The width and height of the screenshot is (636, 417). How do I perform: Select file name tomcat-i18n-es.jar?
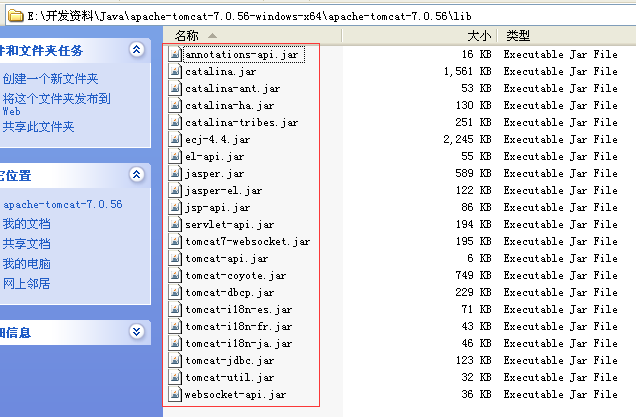[238, 310]
